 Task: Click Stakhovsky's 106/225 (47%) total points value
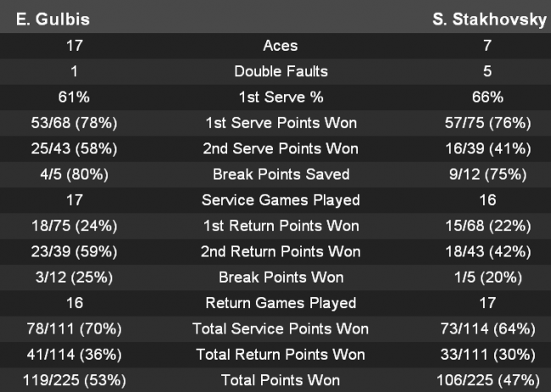tap(487, 380)
